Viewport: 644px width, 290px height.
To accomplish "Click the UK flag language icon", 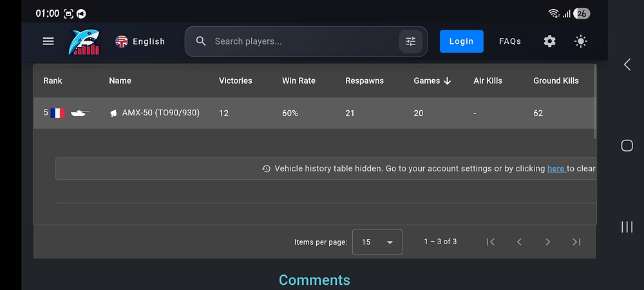I will click(122, 41).
